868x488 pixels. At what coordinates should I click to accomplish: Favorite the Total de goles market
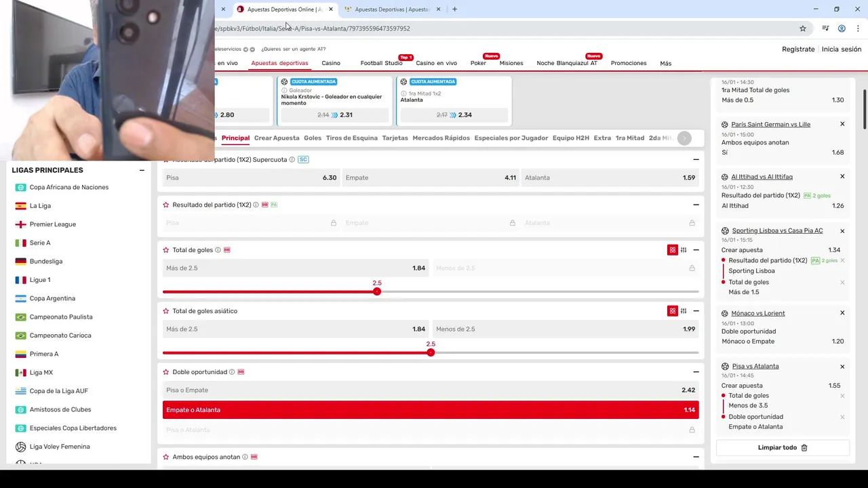pyautogui.click(x=165, y=250)
